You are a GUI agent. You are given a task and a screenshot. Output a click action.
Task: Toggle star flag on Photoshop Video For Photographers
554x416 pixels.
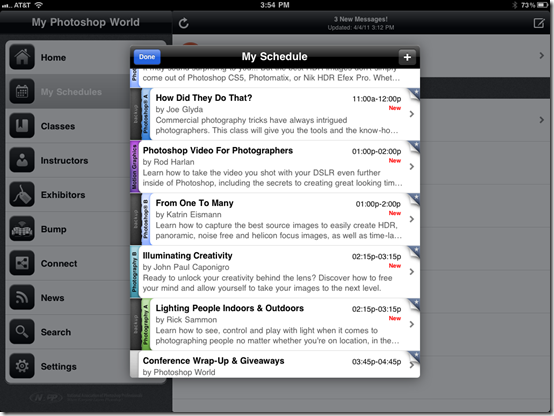pos(414,147)
